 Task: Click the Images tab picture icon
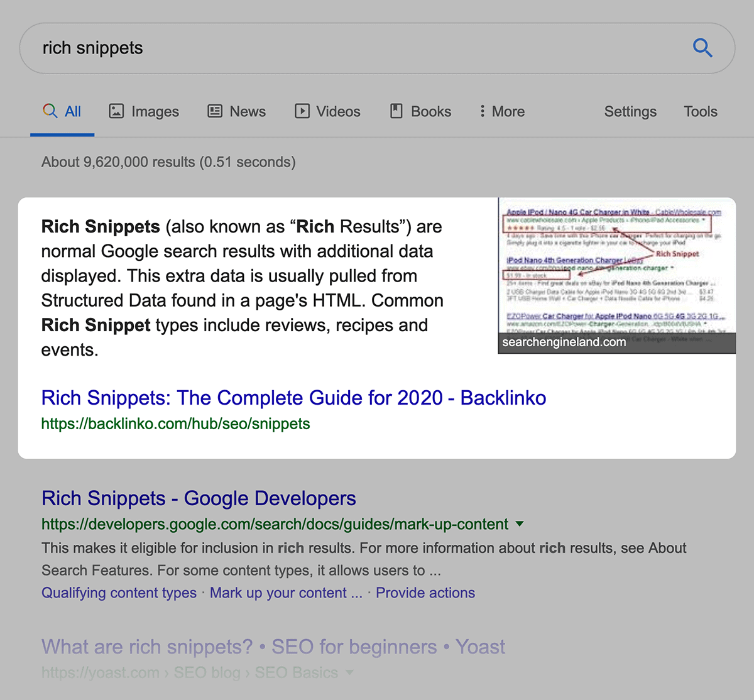coord(116,111)
